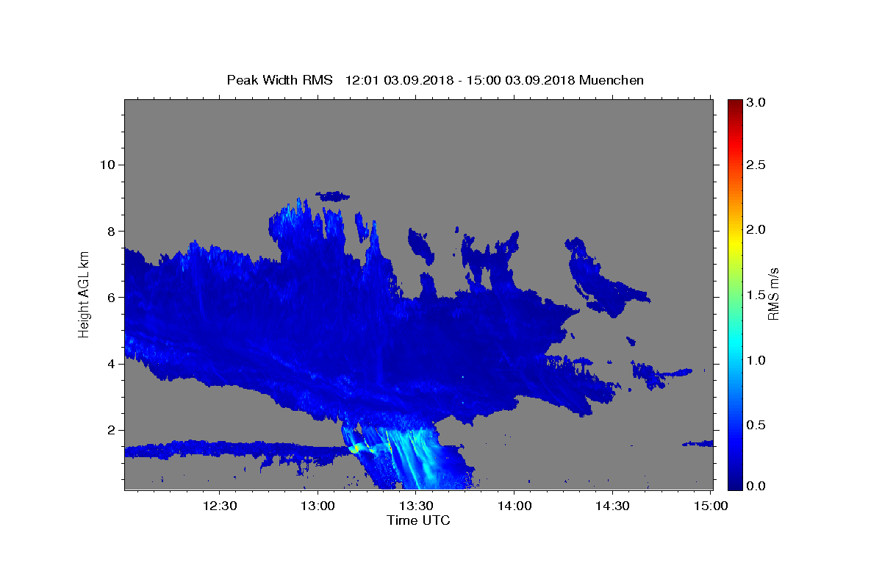Click the 12:30 time tick label
This screenshot has width=882, height=588.
pyautogui.click(x=220, y=506)
